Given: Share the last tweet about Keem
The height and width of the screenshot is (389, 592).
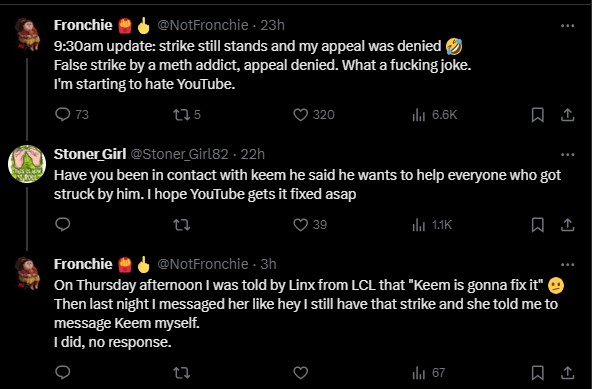Looking at the screenshot, I should 567,373.
